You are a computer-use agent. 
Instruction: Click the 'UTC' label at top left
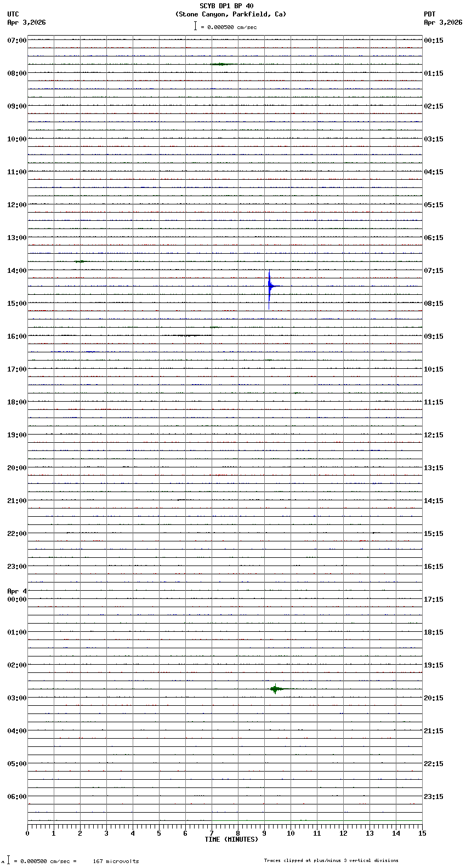point(13,14)
